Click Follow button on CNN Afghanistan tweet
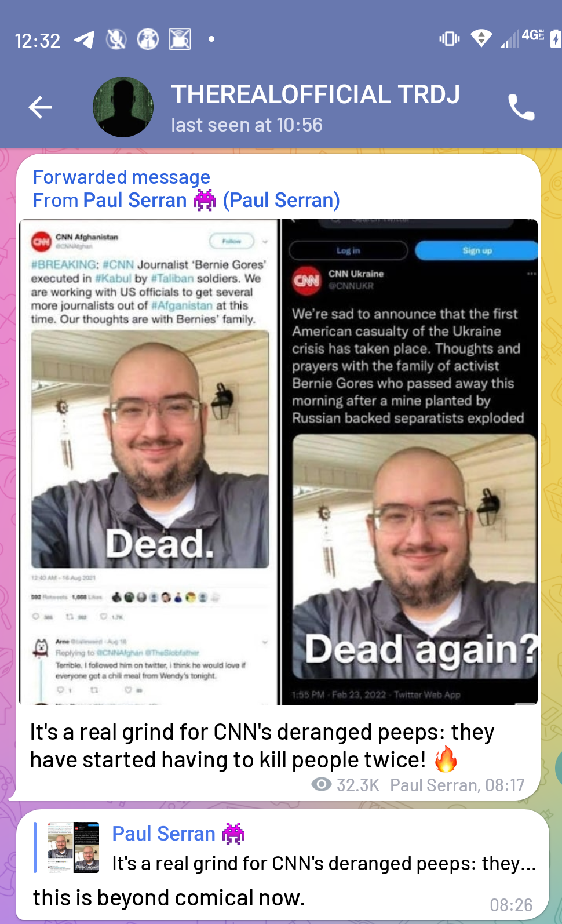The height and width of the screenshot is (924, 562). click(x=232, y=241)
